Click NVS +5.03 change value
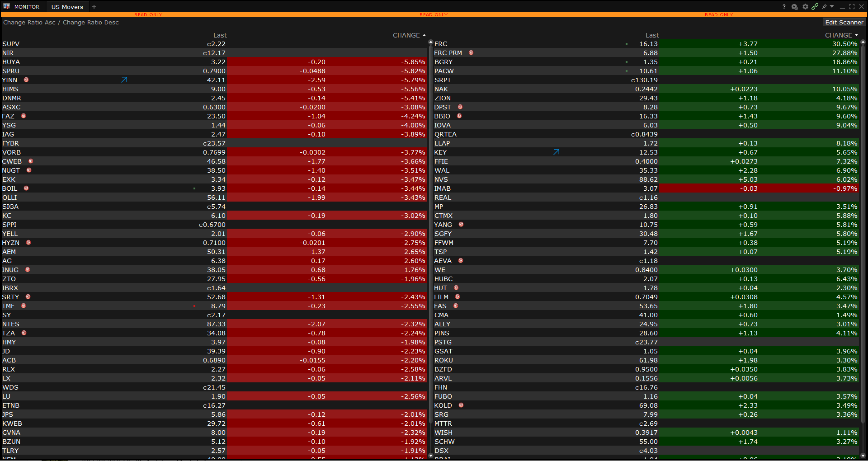This screenshot has width=868, height=461. (748, 179)
